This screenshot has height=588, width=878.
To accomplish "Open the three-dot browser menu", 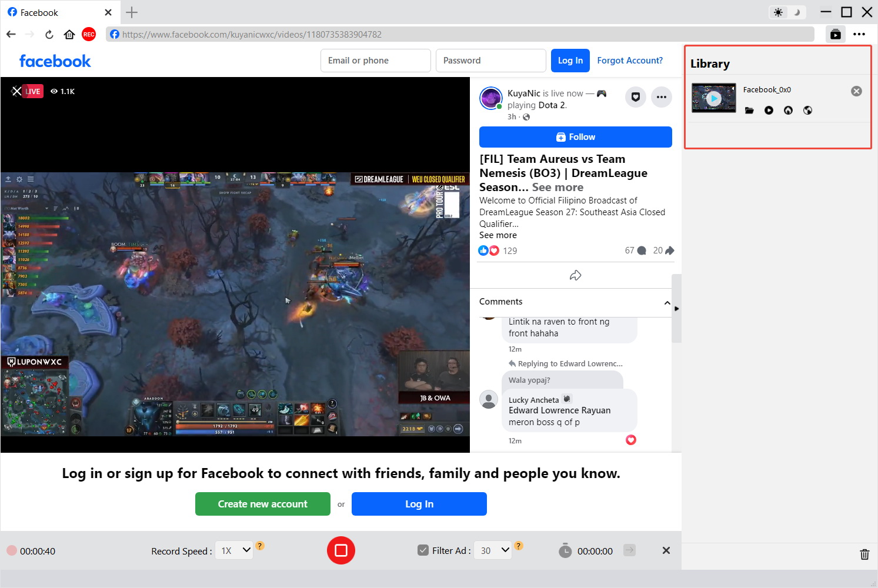I will tap(859, 34).
